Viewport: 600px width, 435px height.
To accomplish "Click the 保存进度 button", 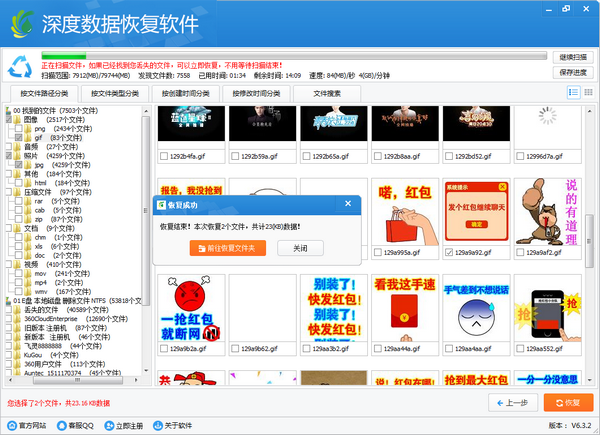I will click(x=573, y=72).
